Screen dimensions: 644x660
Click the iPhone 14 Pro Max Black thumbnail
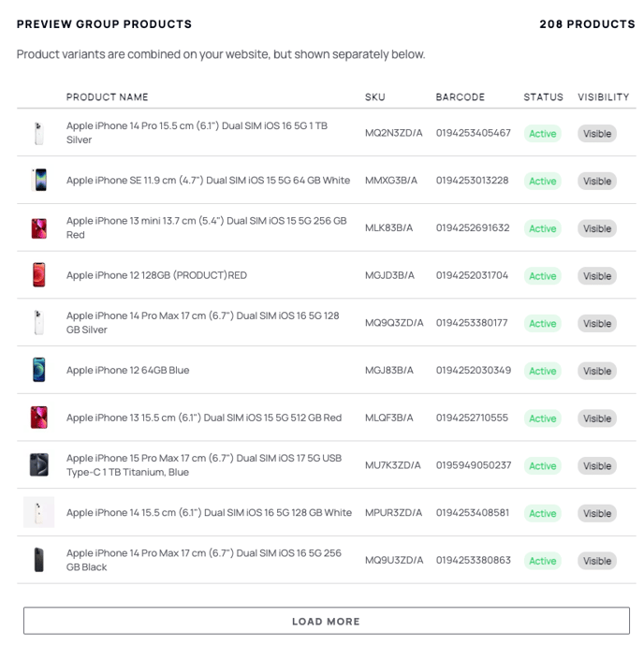click(38, 560)
